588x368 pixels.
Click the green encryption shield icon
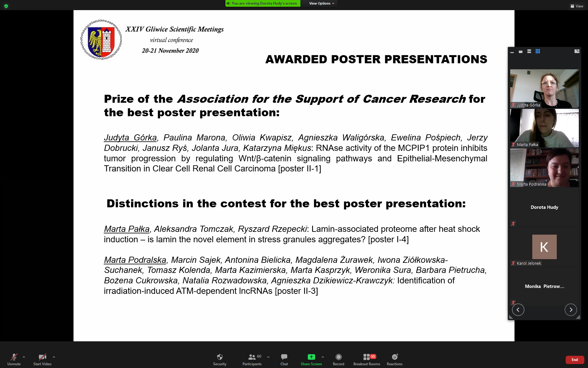click(6, 6)
